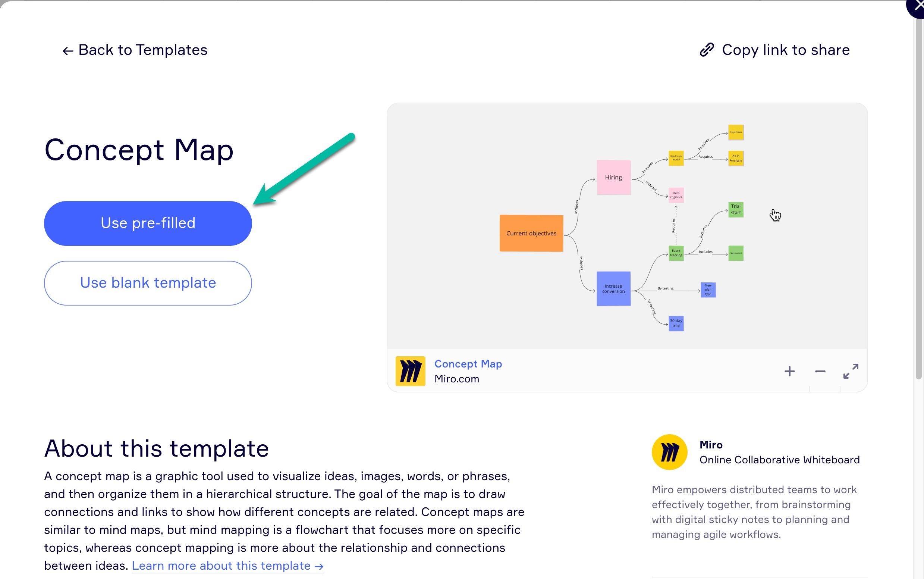Screen dimensions: 924x579
Task: Click the Miro logo icon in author section
Action: coord(669,452)
